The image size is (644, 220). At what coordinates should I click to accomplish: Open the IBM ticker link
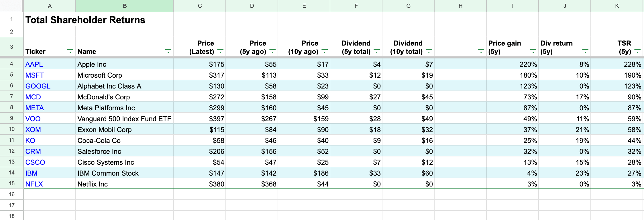31,173
